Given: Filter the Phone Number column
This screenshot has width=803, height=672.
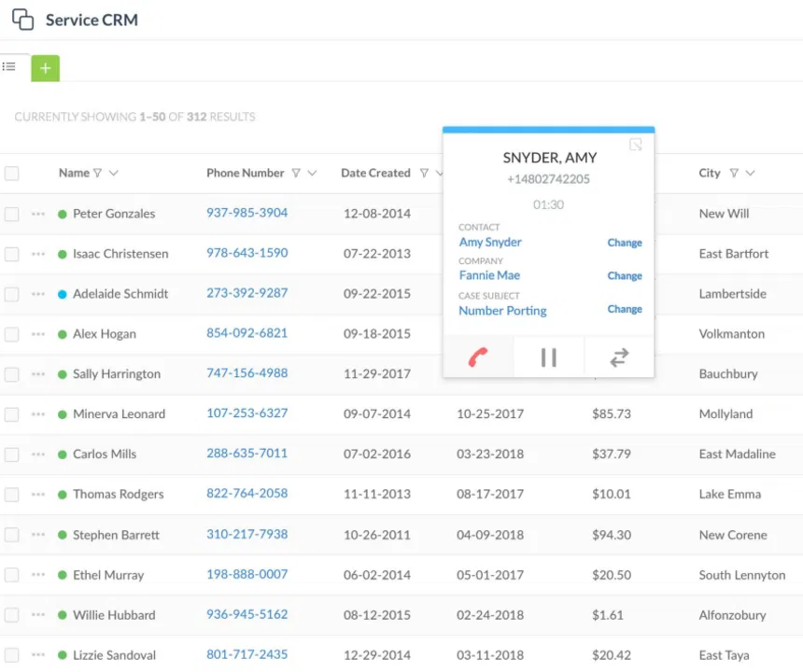Looking at the screenshot, I should coord(295,173).
